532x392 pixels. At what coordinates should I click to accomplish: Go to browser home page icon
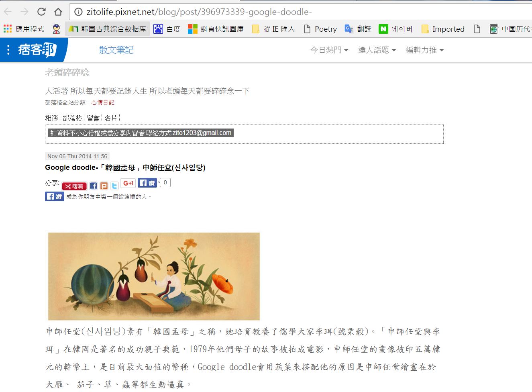point(58,12)
